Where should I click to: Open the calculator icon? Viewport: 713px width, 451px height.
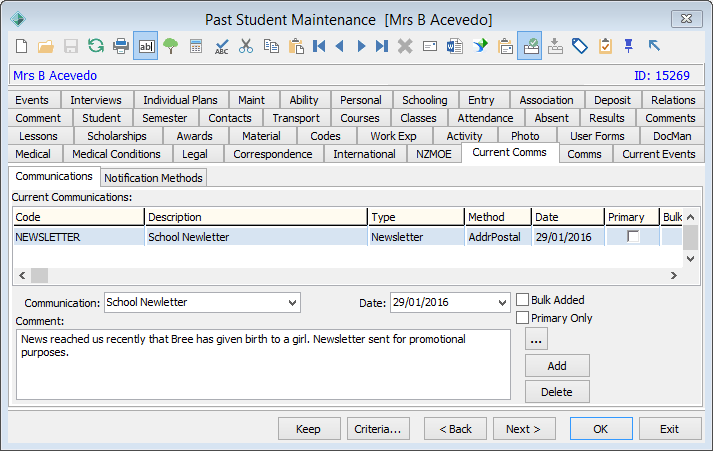[x=196, y=46]
